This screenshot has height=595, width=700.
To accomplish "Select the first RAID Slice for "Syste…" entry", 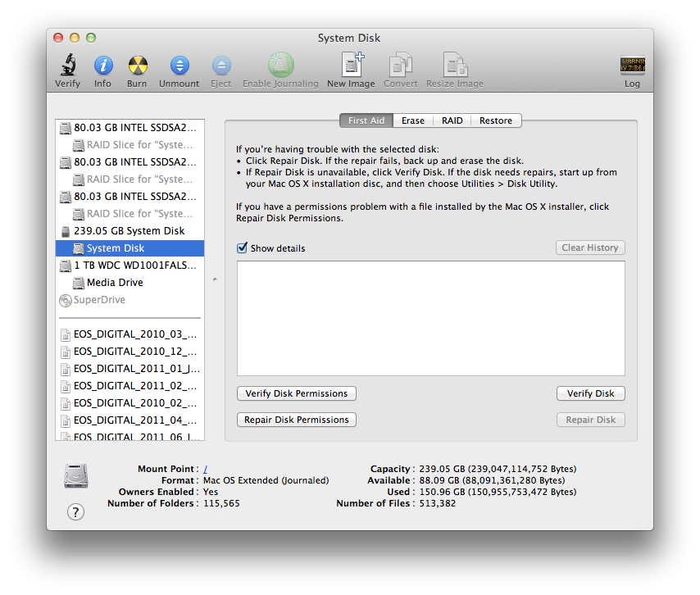I will coord(130,145).
